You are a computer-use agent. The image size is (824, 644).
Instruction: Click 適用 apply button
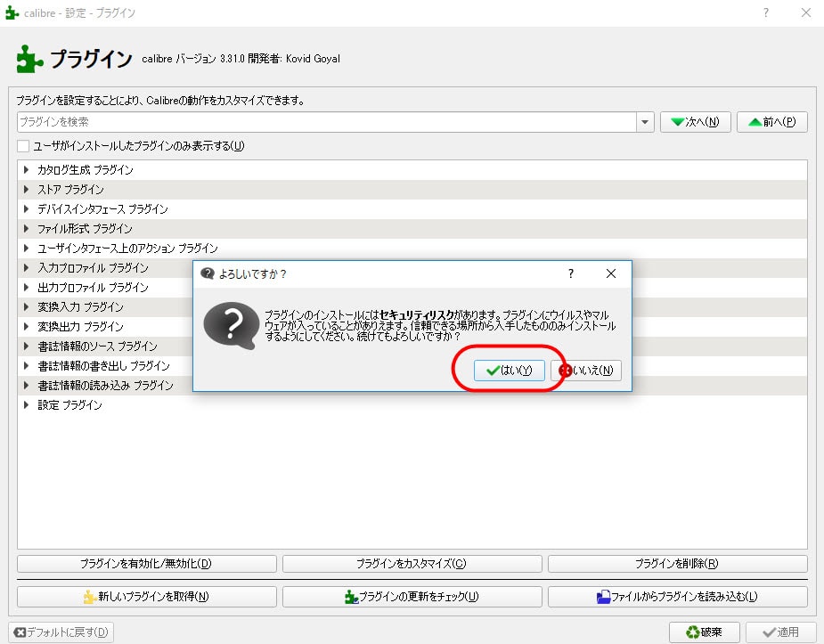coord(781,632)
